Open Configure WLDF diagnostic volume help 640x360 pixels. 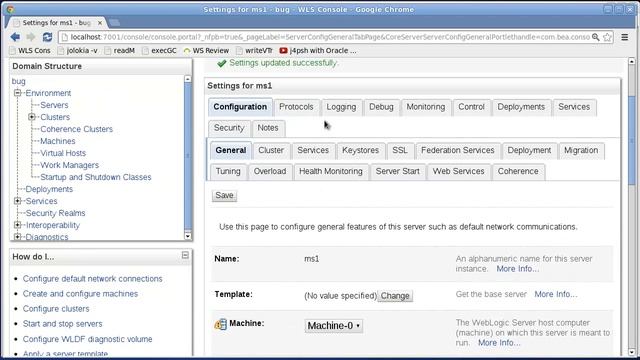coord(87,339)
